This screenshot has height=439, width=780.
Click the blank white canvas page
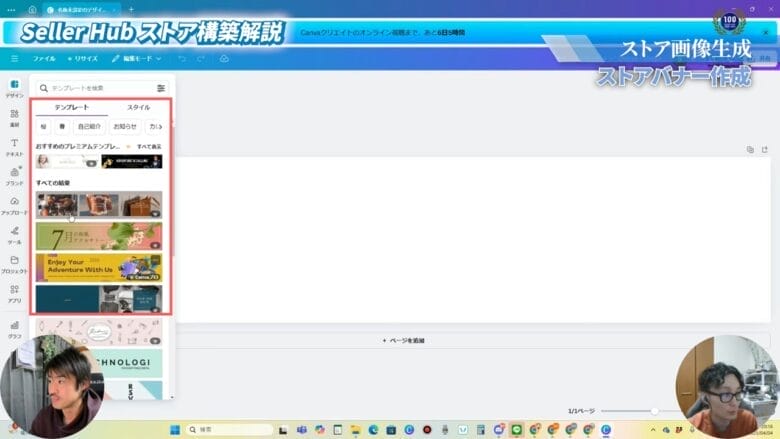tap(473, 240)
